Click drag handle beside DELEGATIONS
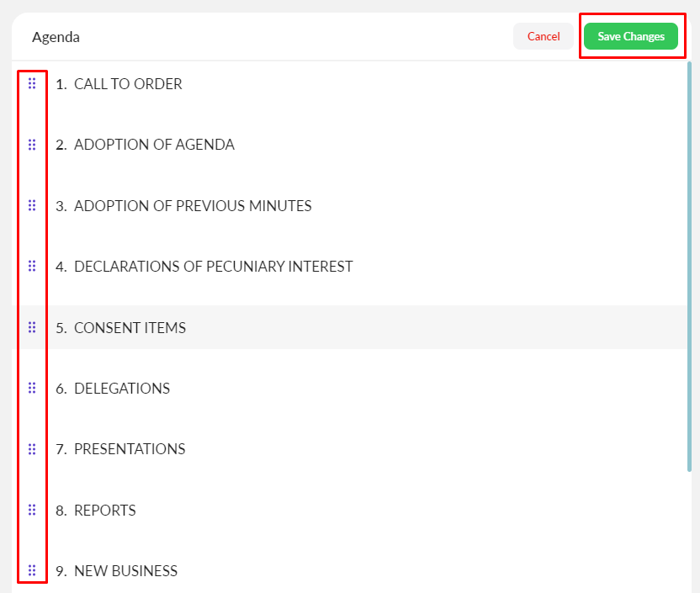 (x=32, y=388)
